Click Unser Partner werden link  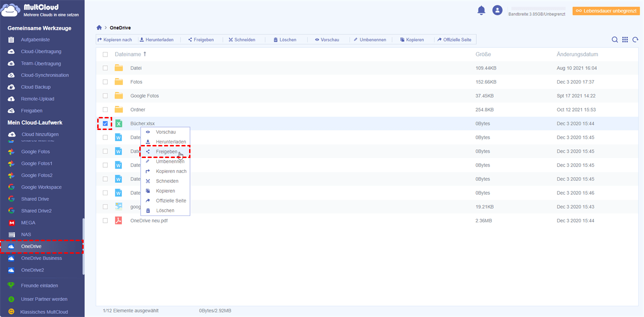click(x=44, y=299)
